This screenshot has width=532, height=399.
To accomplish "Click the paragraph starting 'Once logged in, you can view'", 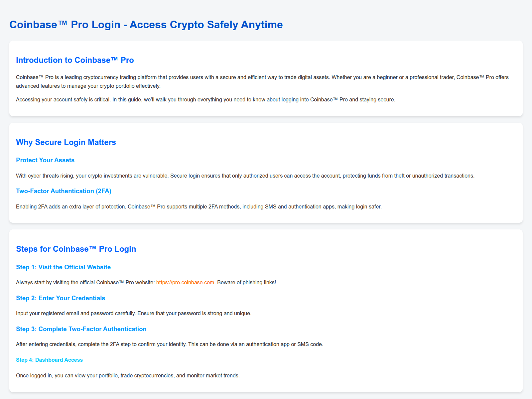I will click(x=128, y=375).
